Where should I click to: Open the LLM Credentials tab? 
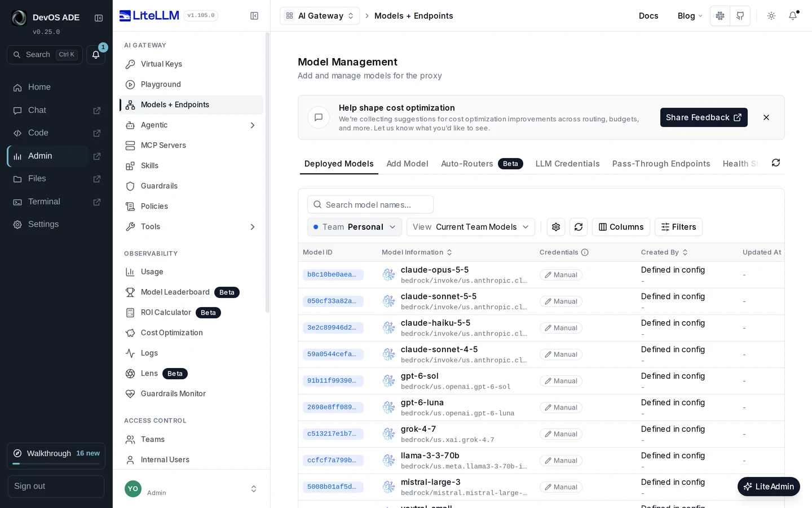pyautogui.click(x=567, y=164)
